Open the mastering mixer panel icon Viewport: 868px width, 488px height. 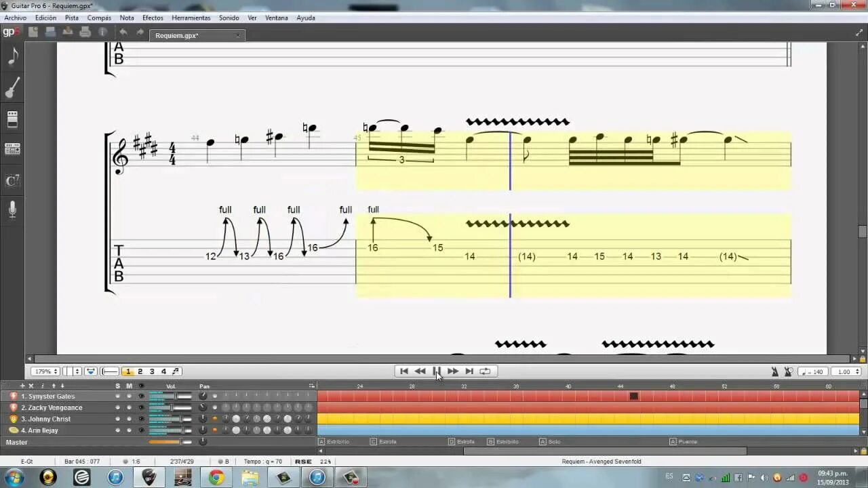13,149
